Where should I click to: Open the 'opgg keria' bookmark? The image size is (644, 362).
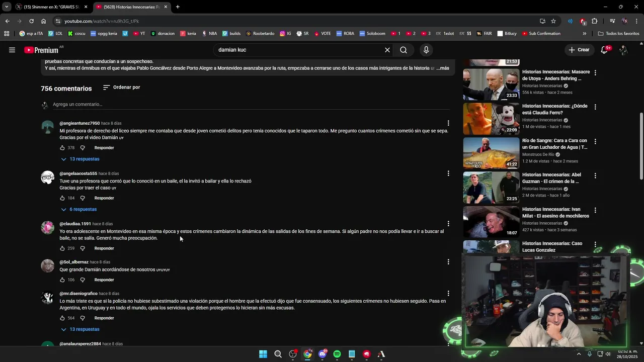pyautogui.click(x=104, y=34)
